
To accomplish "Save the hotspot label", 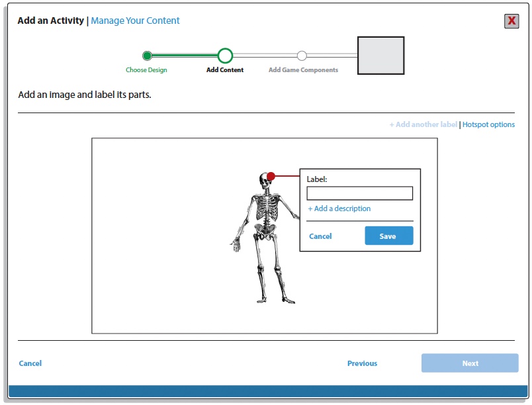I will click(388, 236).
